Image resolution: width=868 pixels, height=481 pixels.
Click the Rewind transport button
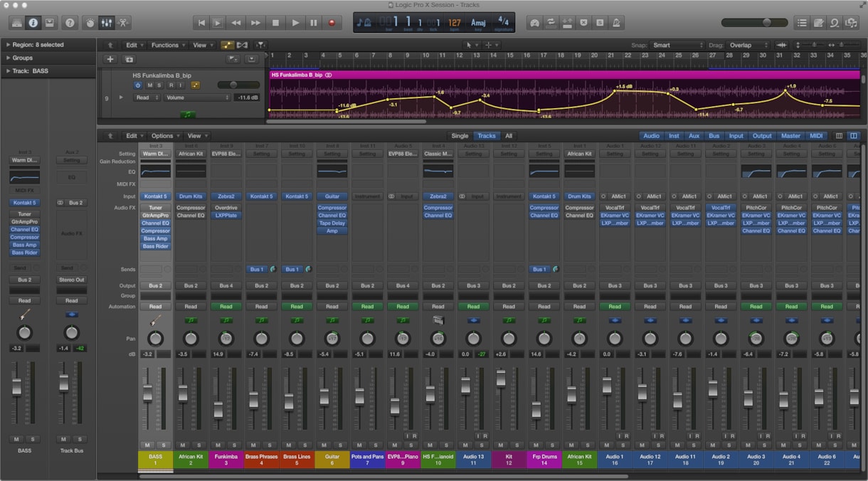pos(236,23)
